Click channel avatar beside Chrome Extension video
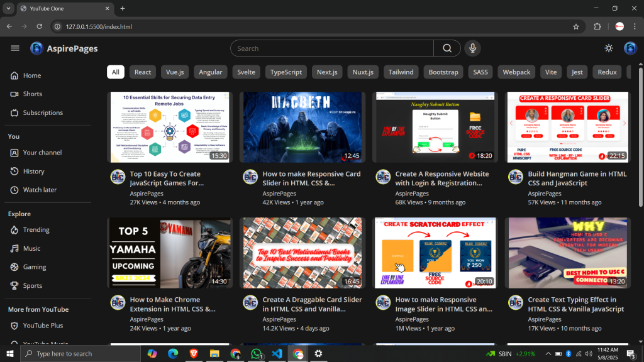The width and height of the screenshot is (644, 362). pos(118,302)
